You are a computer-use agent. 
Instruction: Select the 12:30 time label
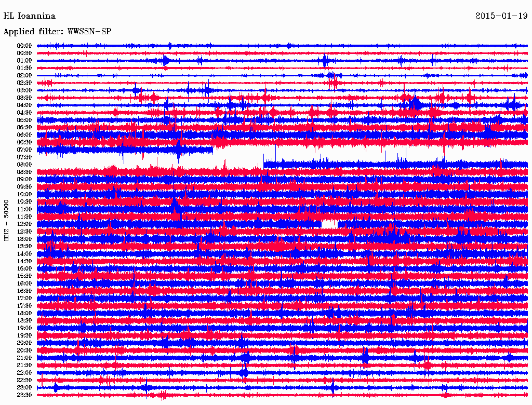[x=24, y=232]
